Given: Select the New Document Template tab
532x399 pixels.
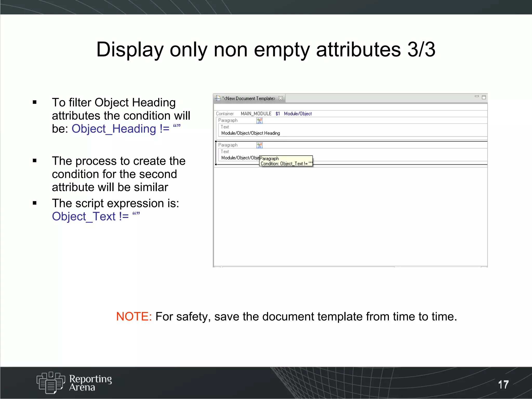Looking at the screenshot, I should (249, 98).
